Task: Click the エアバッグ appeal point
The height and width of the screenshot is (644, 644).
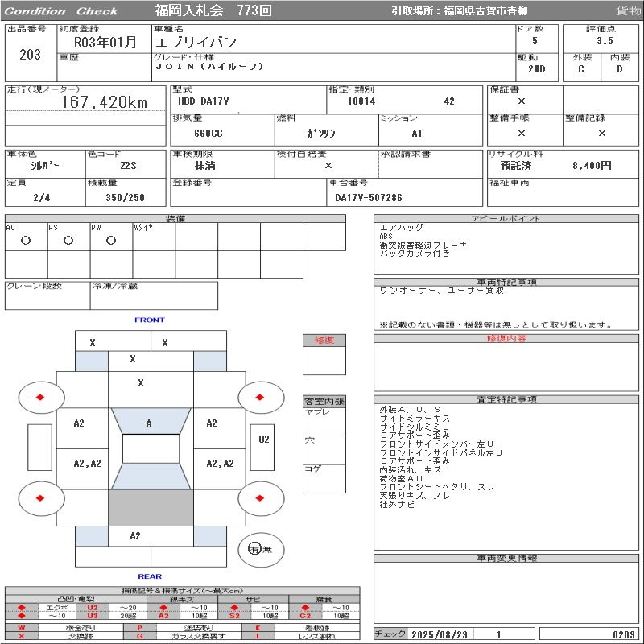Action: click(401, 228)
